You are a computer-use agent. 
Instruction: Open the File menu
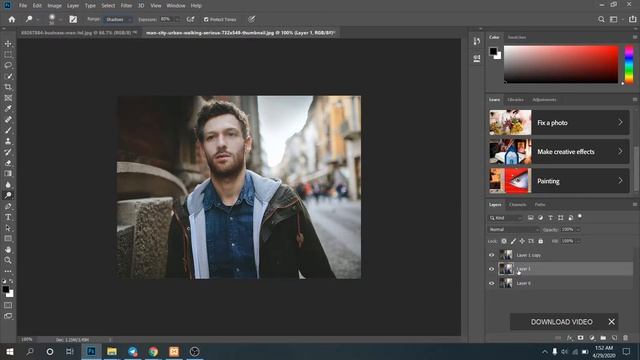[x=23, y=6]
